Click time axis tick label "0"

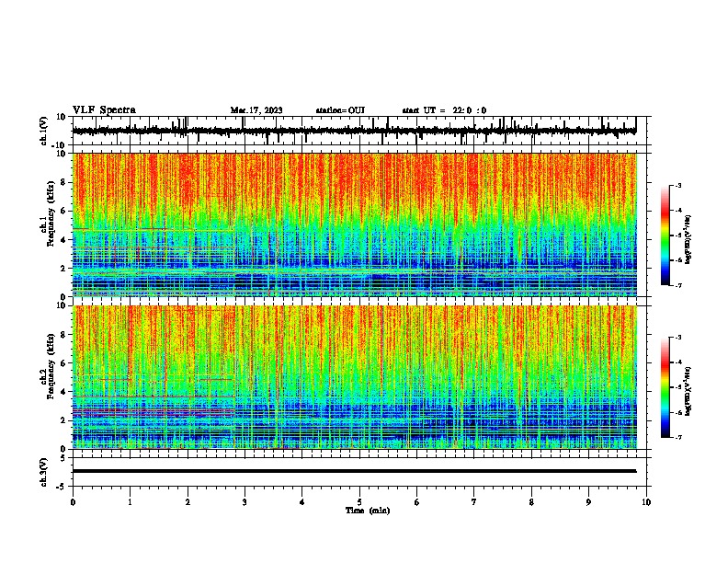(73, 502)
